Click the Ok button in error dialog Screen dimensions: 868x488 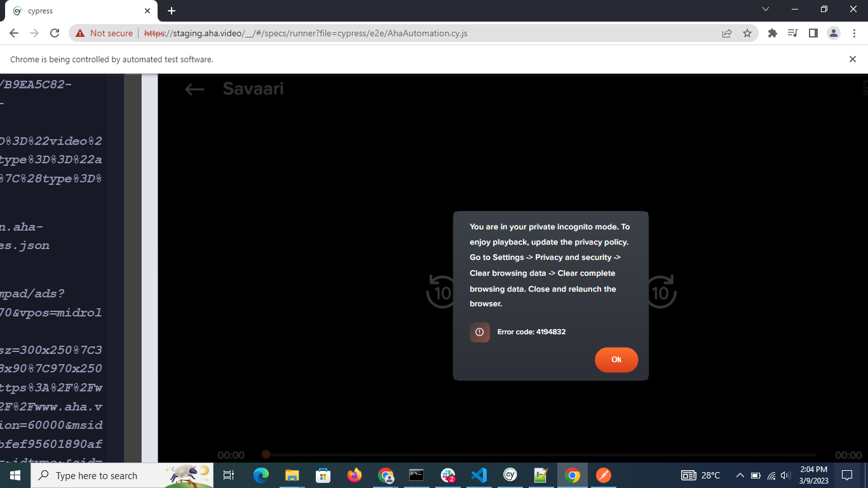[x=616, y=360]
